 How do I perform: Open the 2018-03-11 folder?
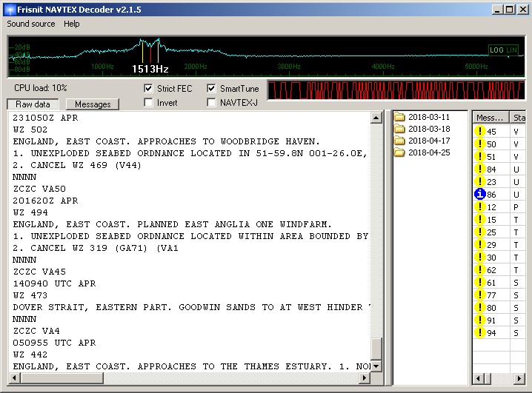coord(422,117)
